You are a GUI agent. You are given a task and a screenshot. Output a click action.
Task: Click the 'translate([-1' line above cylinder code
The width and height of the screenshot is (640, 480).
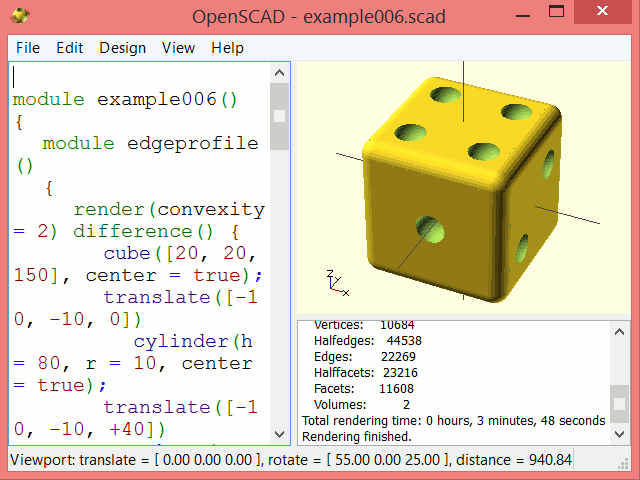pos(180,298)
